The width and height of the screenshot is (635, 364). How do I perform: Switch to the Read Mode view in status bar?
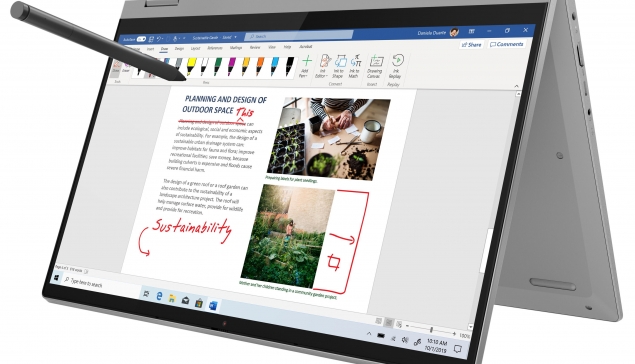pos(378,321)
